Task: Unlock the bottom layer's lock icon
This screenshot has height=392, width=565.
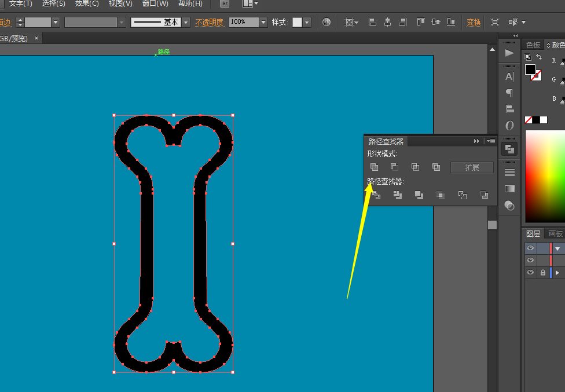Action: tap(543, 272)
